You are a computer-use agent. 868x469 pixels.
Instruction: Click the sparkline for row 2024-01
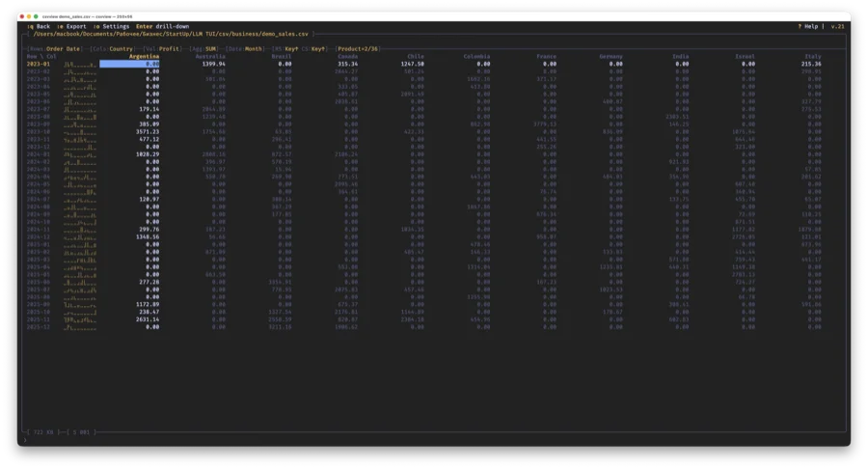pos(81,152)
